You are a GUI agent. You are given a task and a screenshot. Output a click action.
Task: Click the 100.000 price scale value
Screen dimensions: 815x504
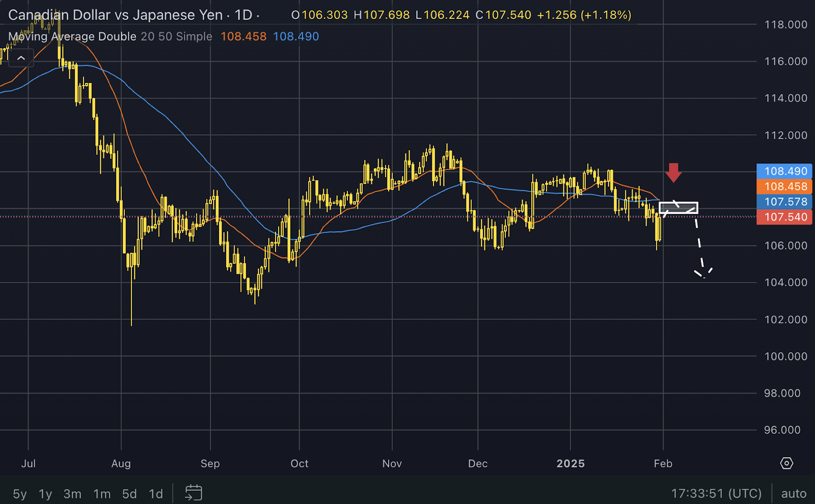click(x=785, y=356)
